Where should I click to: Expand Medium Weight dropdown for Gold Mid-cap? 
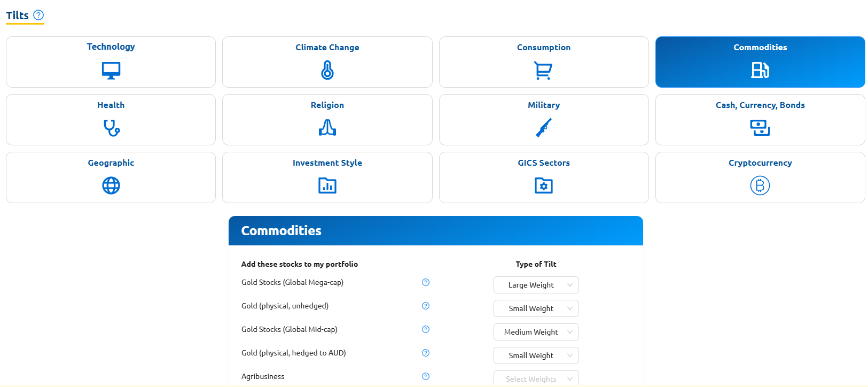click(x=536, y=332)
